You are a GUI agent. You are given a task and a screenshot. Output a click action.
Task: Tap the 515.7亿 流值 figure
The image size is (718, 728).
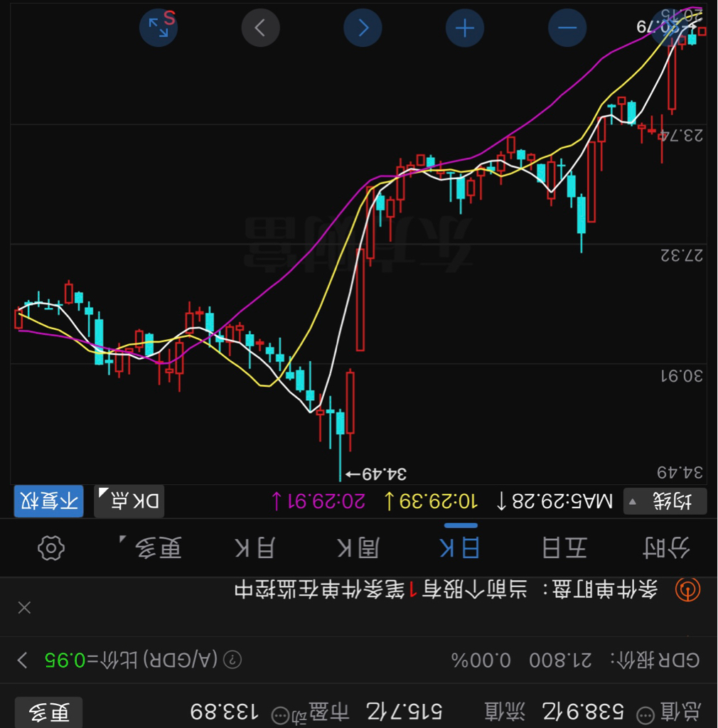coord(404,712)
